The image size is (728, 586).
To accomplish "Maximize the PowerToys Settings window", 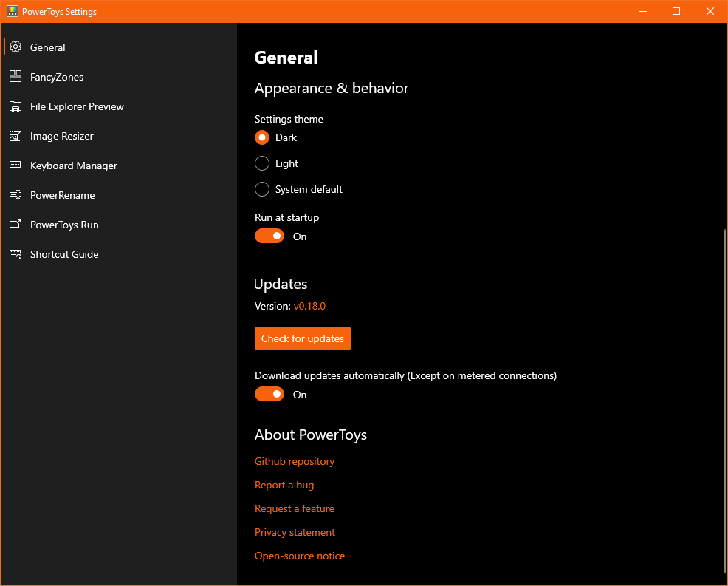I will point(676,11).
